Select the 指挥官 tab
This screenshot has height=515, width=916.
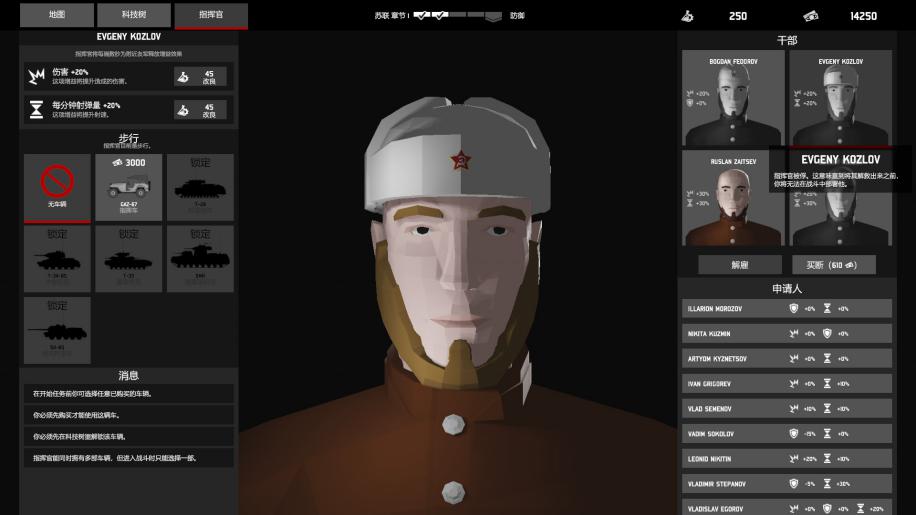pos(211,15)
